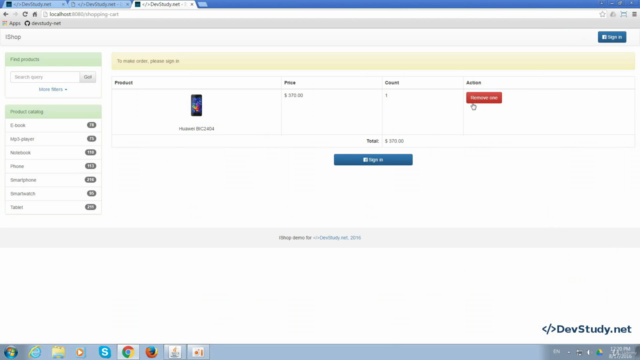Click Chrome taskbar icon
This screenshot has height=360, width=640.
pos(128,352)
